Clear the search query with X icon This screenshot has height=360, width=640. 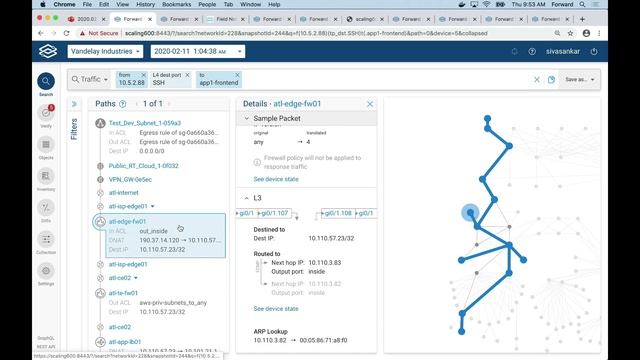coord(537,80)
